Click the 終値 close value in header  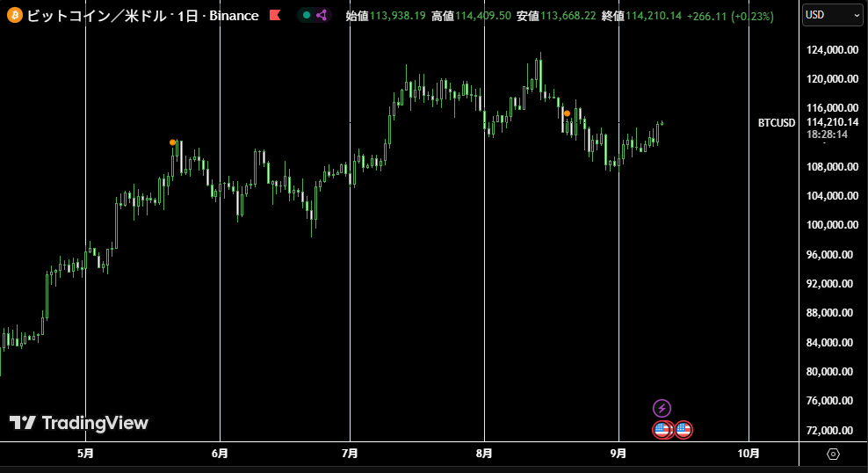[x=653, y=16]
